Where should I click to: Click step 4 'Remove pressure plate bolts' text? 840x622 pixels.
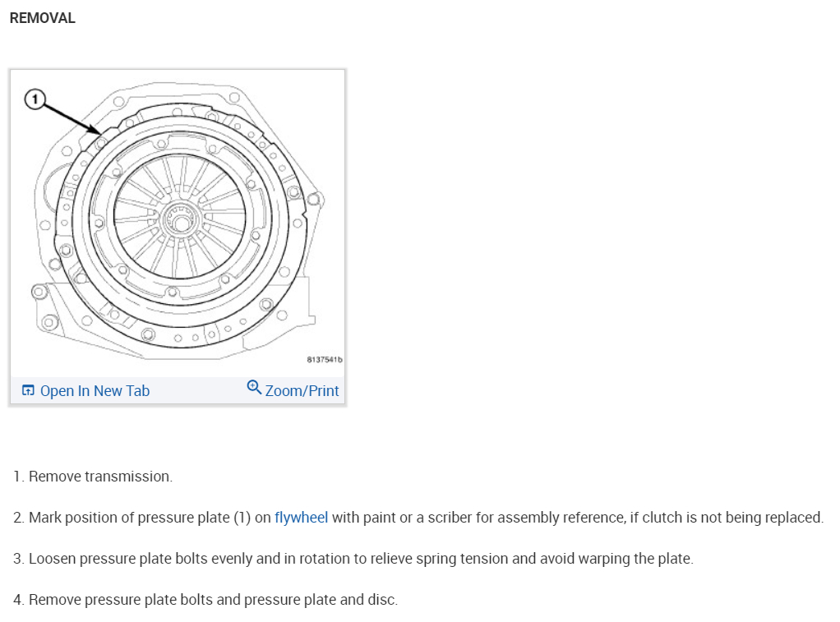pos(123,600)
